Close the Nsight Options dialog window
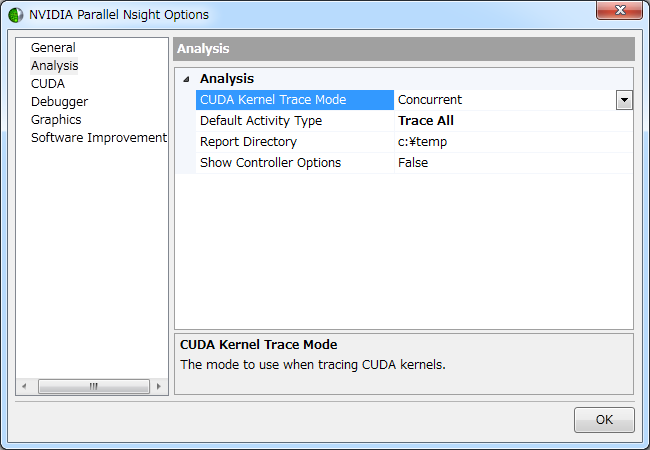Screen dimensions: 650x450 [619, 12]
